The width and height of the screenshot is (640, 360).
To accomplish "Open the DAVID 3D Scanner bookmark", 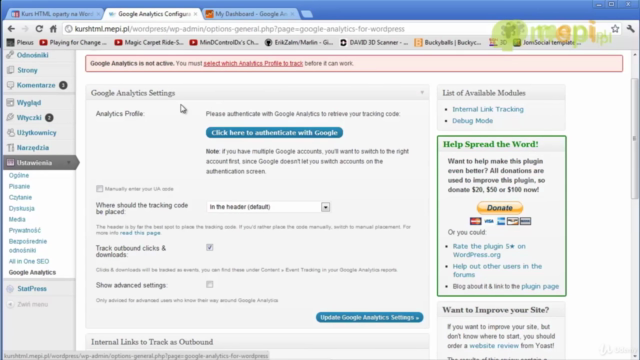I will click(374, 42).
